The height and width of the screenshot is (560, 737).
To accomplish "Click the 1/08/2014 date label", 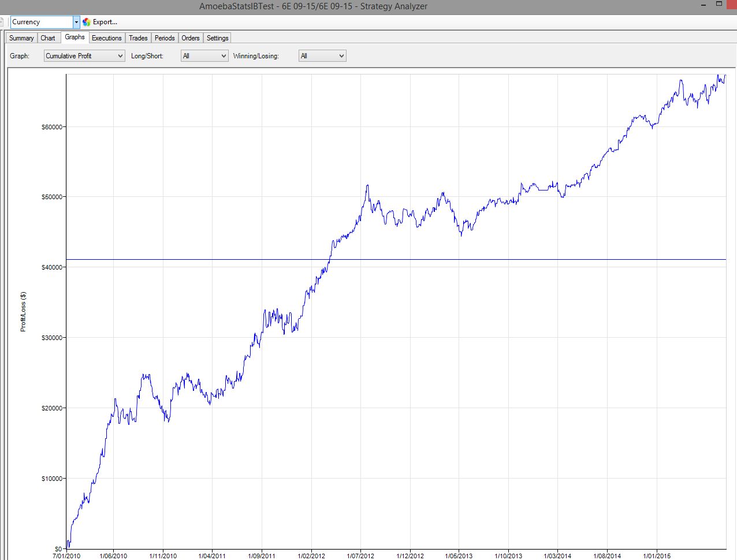I will [x=607, y=556].
